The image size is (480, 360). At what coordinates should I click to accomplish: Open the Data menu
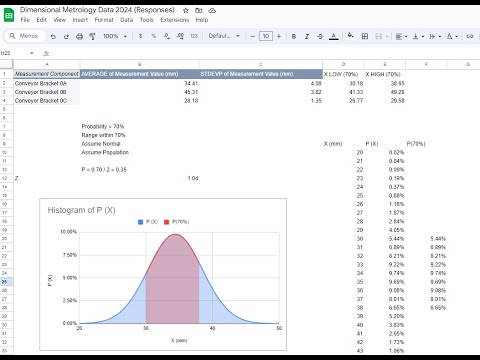tap(127, 20)
